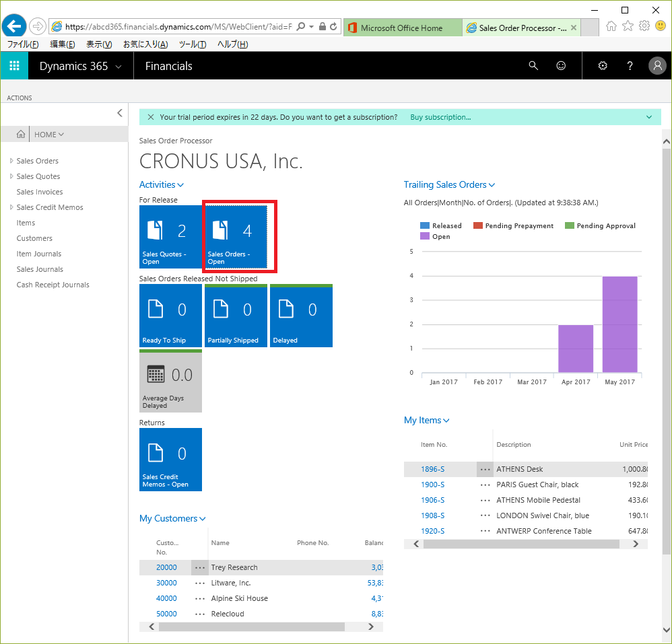Open Sales Invoices in navigation
The height and width of the screenshot is (644, 672).
click(x=40, y=192)
